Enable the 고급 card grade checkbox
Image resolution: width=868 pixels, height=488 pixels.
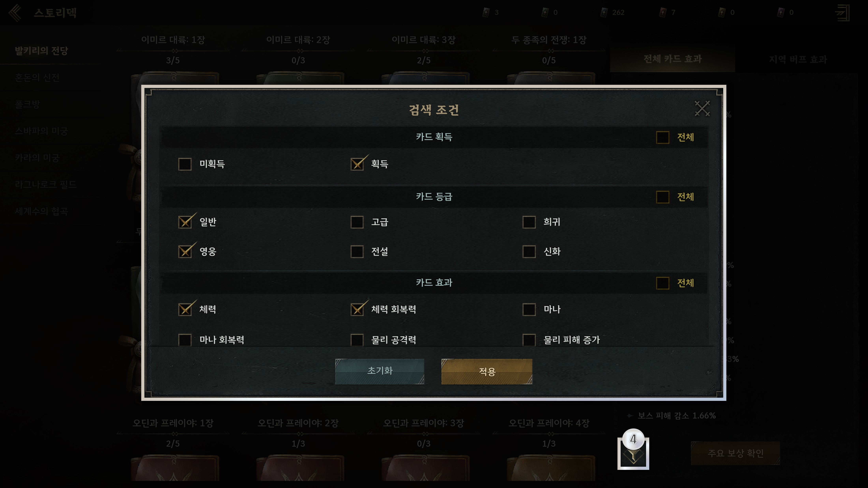click(x=357, y=222)
